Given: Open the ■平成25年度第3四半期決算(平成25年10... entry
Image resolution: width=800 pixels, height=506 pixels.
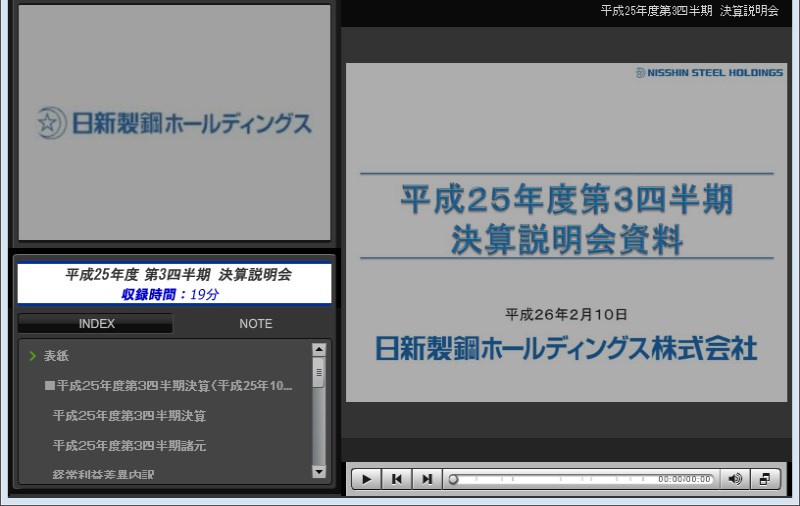Looking at the screenshot, I should click(x=168, y=386).
